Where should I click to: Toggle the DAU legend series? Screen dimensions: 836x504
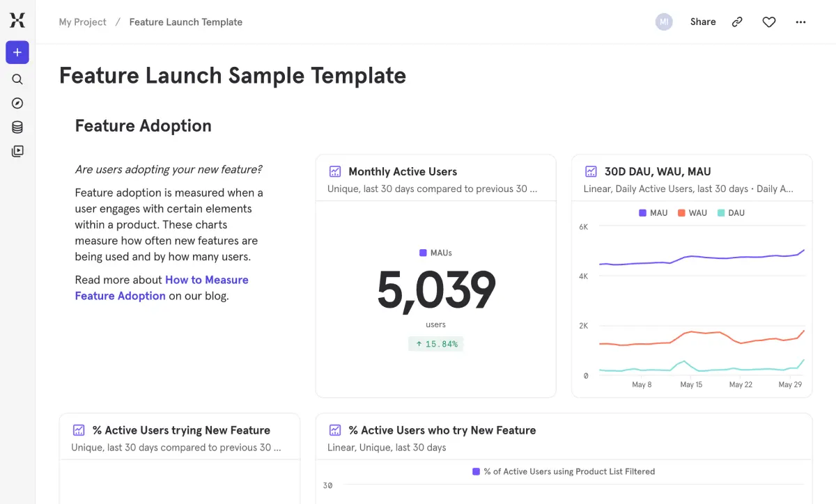tap(731, 213)
